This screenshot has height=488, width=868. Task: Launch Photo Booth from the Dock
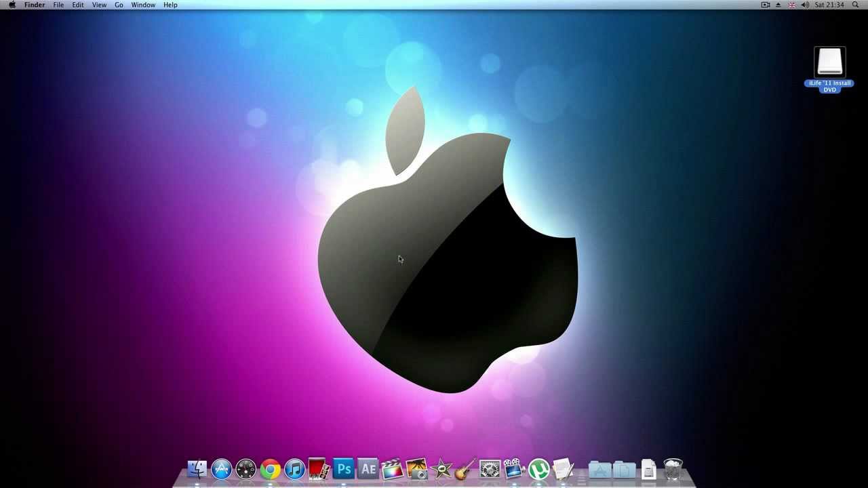(x=319, y=469)
